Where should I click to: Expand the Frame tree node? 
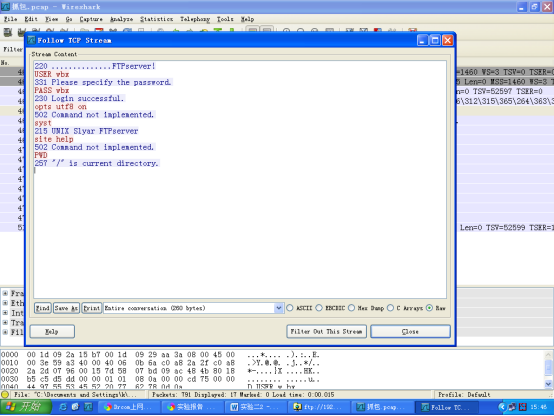[5, 293]
